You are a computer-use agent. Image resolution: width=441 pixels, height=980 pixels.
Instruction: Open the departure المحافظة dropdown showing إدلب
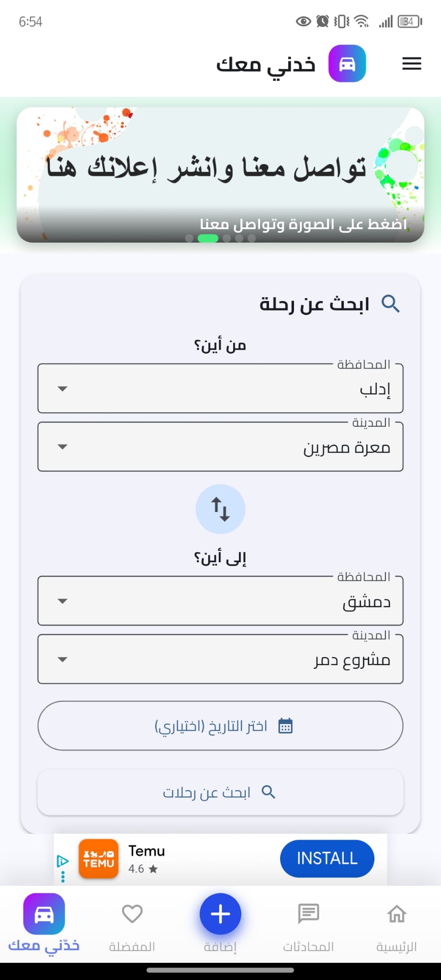(x=220, y=389)
